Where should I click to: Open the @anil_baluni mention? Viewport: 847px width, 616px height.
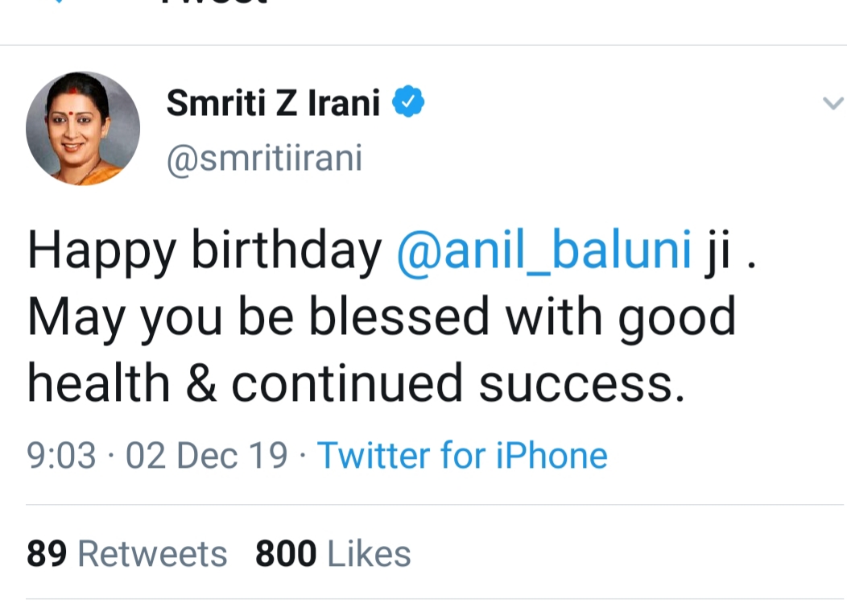544,250
